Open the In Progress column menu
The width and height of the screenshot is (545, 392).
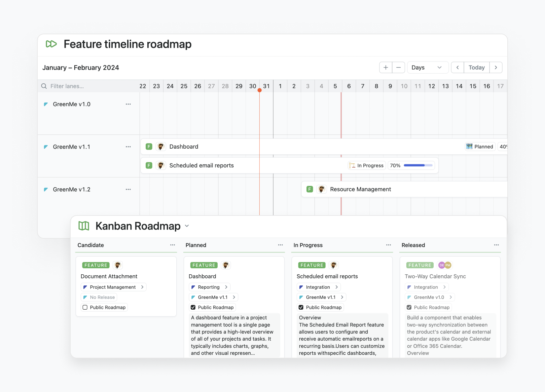pos(388,245)
